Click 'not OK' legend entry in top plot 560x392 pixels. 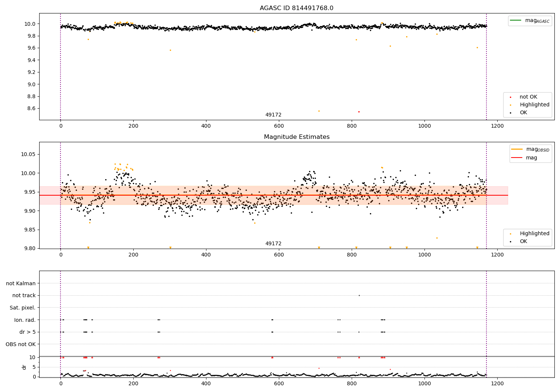coord(528,97)
